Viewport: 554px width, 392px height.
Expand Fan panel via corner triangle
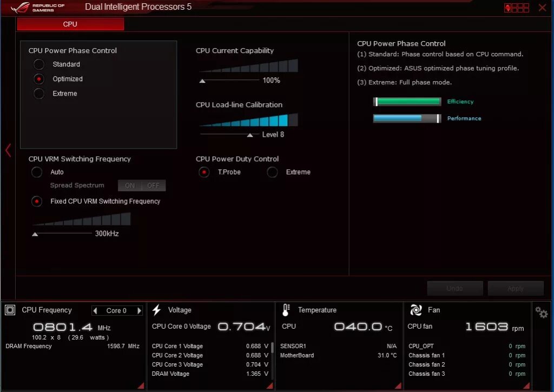click(x=526, y=386)
